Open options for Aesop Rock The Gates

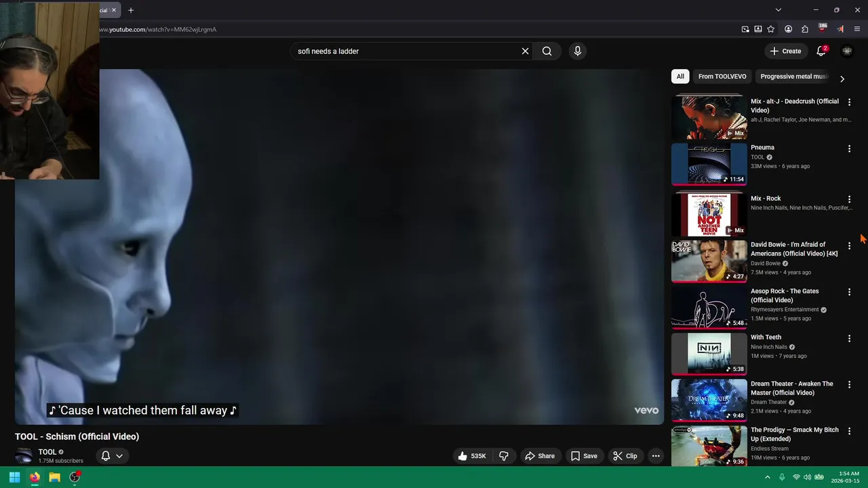pyautogui.click(x=849, y=292)
